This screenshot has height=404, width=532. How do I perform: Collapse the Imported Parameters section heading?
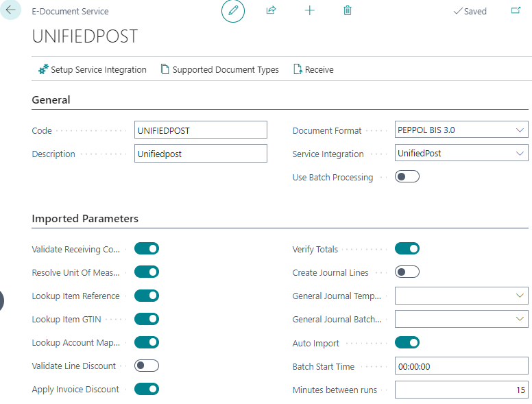pos(85,219)
